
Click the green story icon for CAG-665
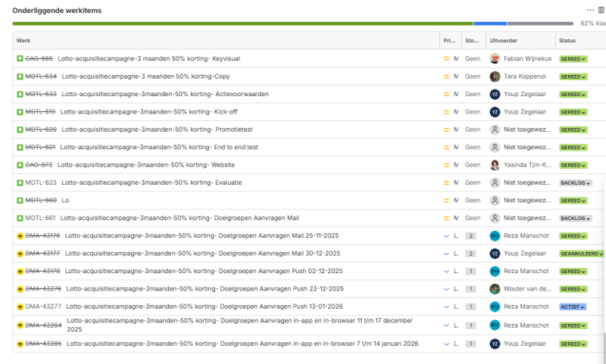click(20, 58)
